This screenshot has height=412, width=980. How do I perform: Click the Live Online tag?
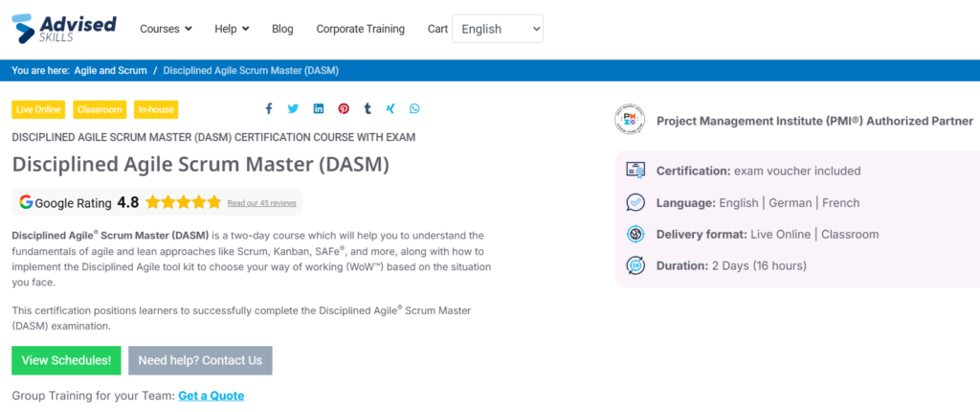pos(38,109)
